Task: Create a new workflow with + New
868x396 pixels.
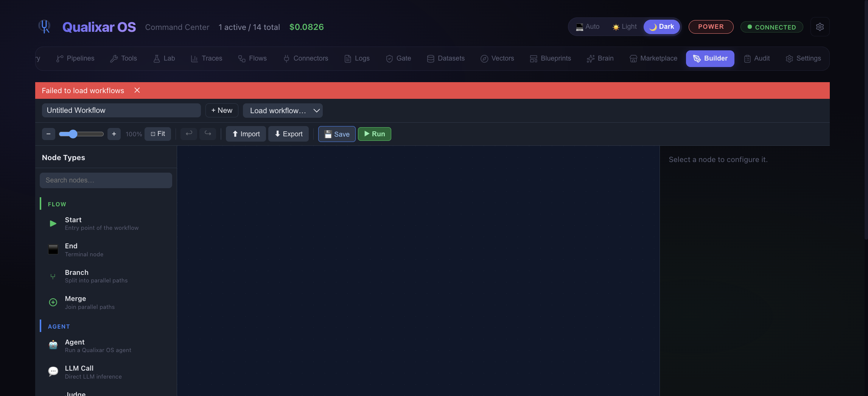Action: click(222, 110)
